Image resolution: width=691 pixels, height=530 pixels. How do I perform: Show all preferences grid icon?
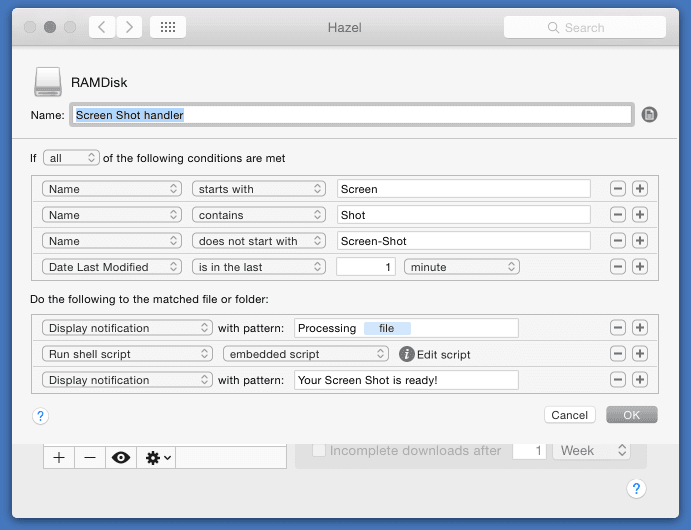coord(168,27)
